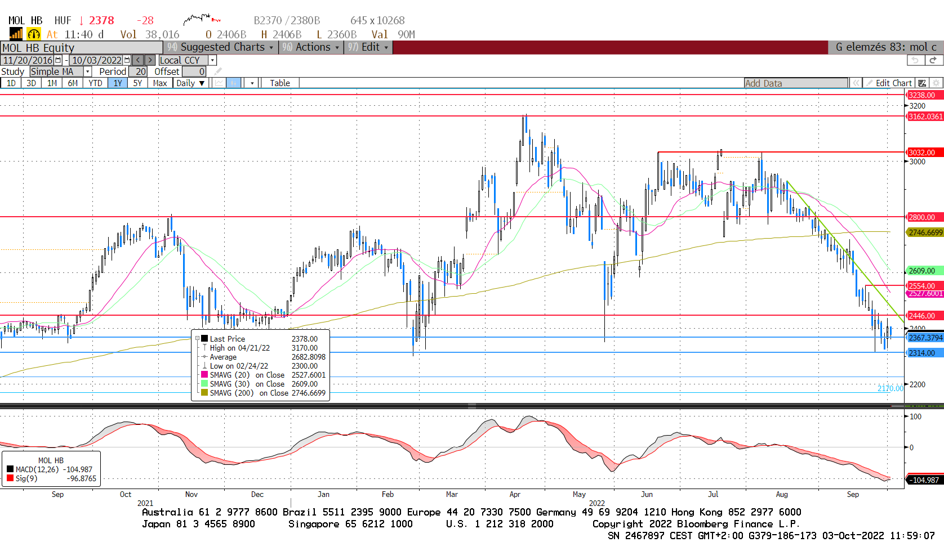
Task: Select the YTD range tab
Action: tap(95, 83)
